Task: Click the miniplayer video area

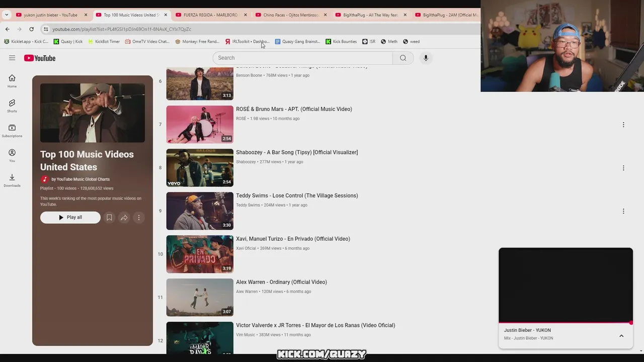Action: pyautogui.click(x=566, y=285)
